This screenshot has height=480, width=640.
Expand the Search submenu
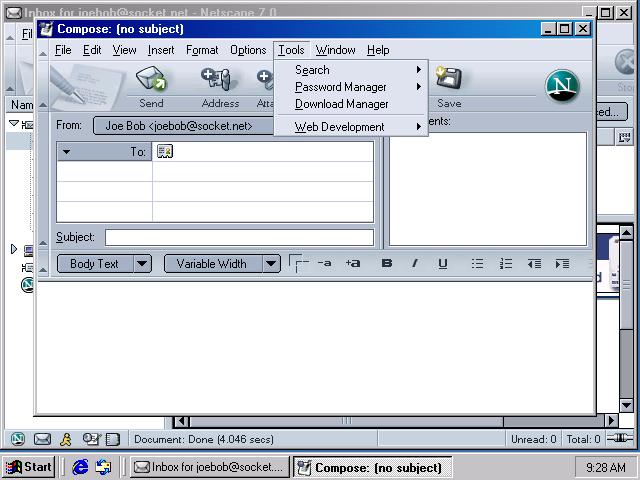[x=351, y=70]
